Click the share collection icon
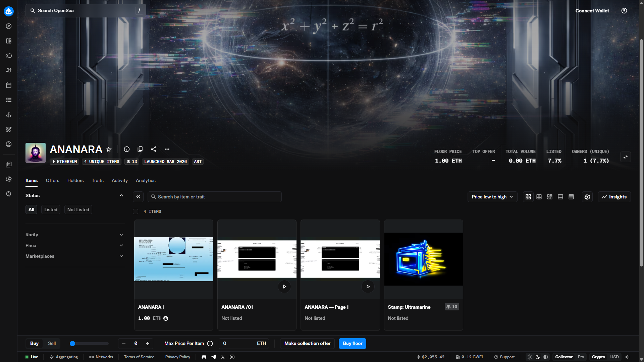644x362 pixels. (x=154, y=149)
